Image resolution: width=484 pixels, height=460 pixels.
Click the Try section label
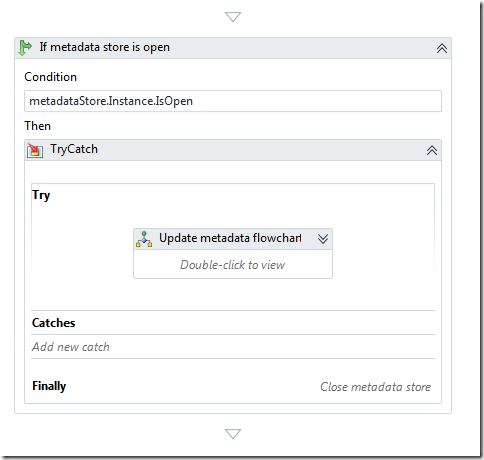tap(41, 195)
